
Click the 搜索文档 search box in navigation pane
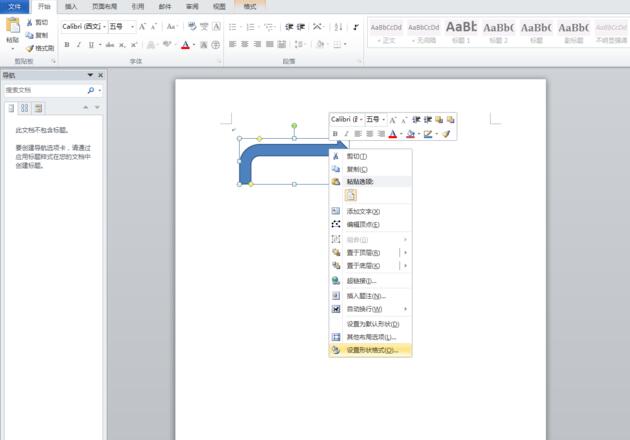45,90
